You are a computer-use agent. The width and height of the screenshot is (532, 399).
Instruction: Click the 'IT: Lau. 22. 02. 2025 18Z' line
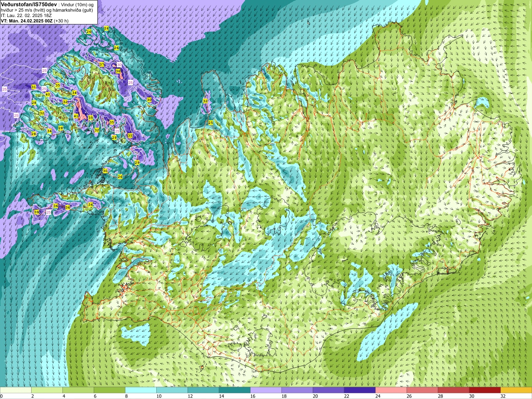click(26, 15)
